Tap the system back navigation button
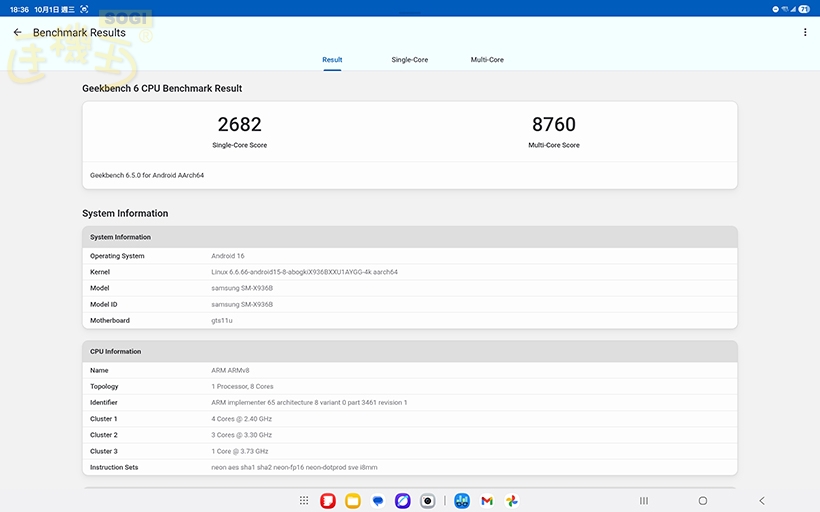The image size is (820, 512). (x=762, y=501)
